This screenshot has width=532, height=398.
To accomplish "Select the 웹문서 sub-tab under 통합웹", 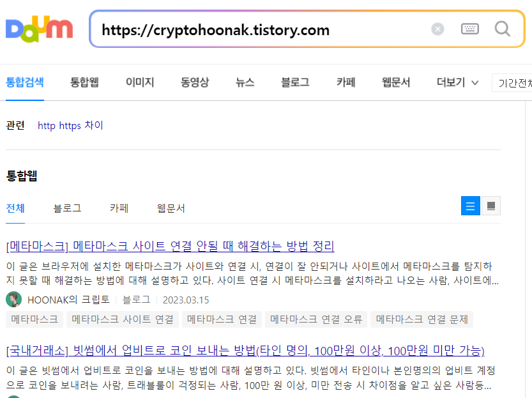I will (171, 208).
